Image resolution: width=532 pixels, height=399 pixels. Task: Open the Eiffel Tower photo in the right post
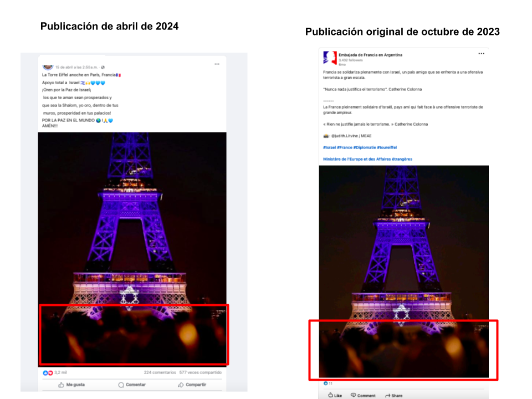coord(404,272)
